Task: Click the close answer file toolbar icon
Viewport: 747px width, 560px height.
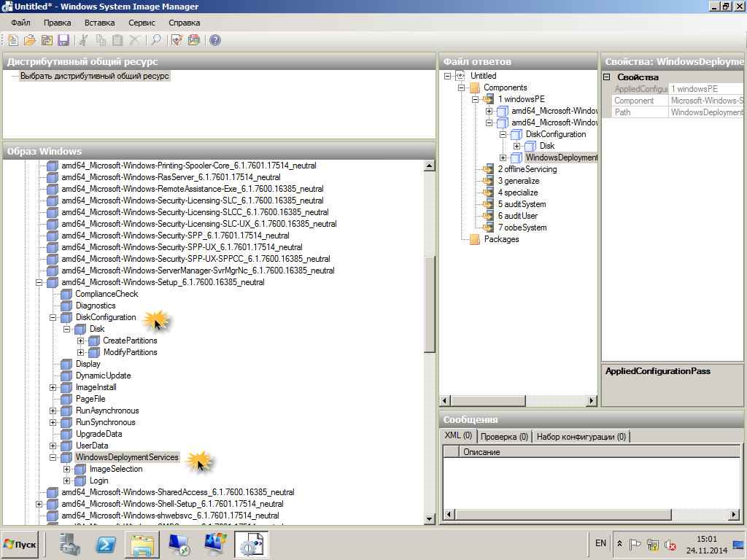Action: pyautogui.click(x=47, y=41)
